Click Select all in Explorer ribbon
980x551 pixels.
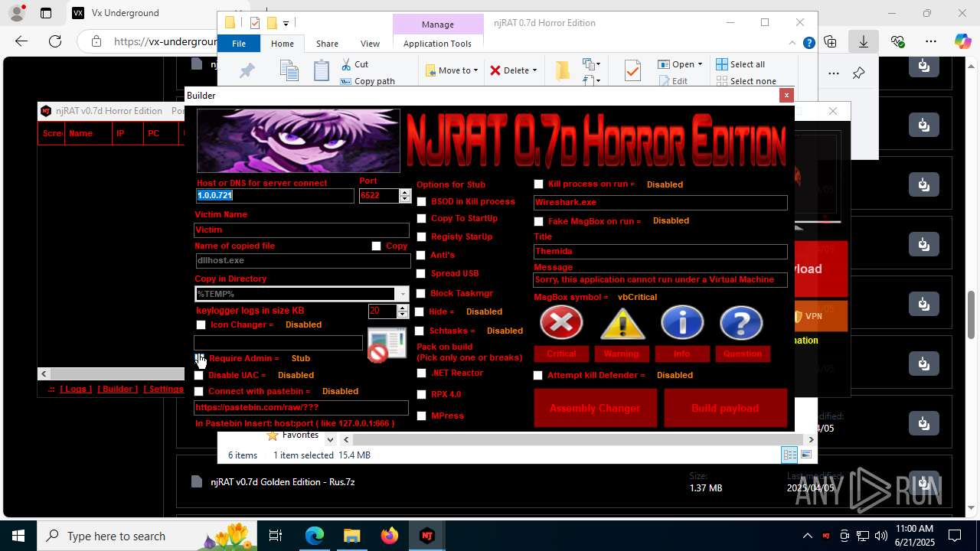click(x=740, y=64)
